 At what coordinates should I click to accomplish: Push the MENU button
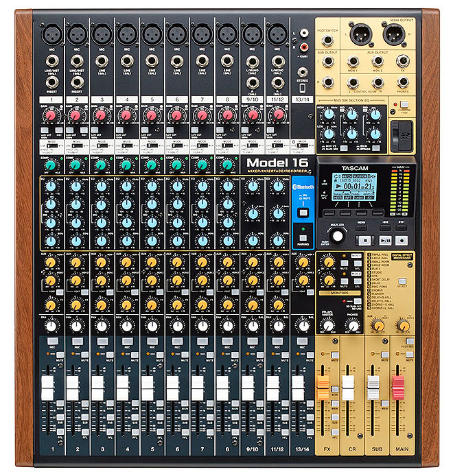pyautogui.click(x=361, y=226)
